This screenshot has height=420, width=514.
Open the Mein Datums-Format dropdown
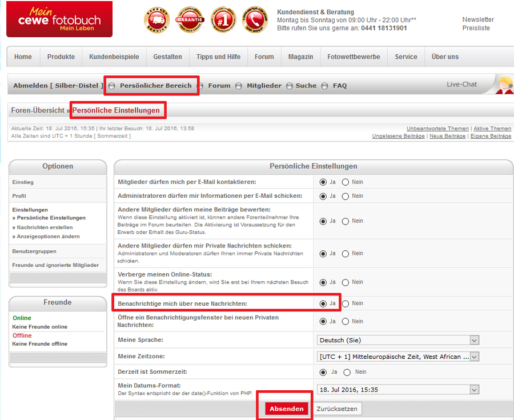click(398, 390)
